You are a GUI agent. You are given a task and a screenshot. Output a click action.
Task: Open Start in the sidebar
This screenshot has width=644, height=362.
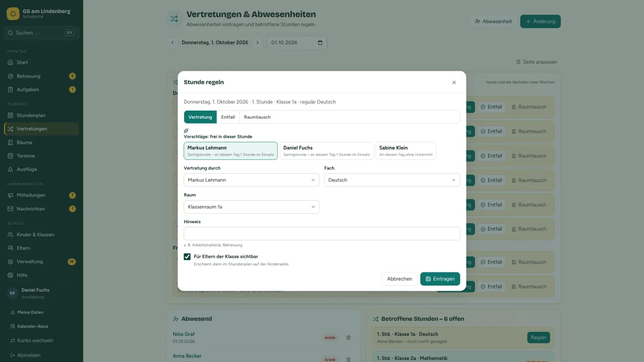pyautogui.click(x=41, y=62)
